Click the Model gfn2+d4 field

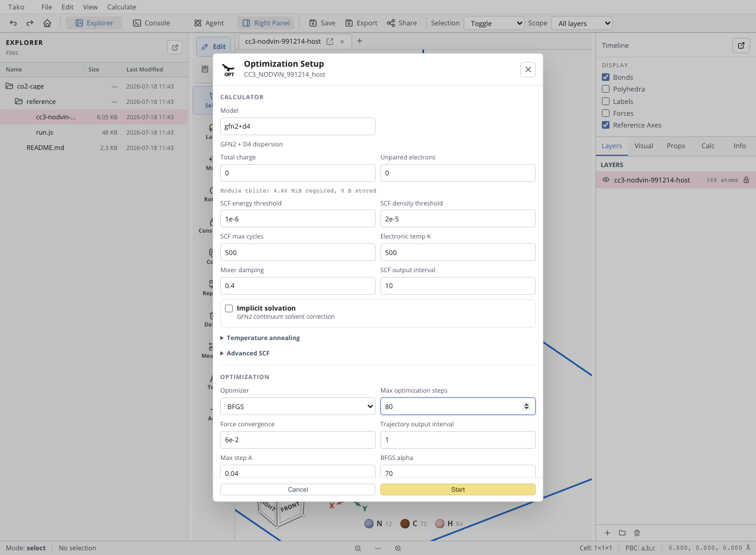click(298, 126)
